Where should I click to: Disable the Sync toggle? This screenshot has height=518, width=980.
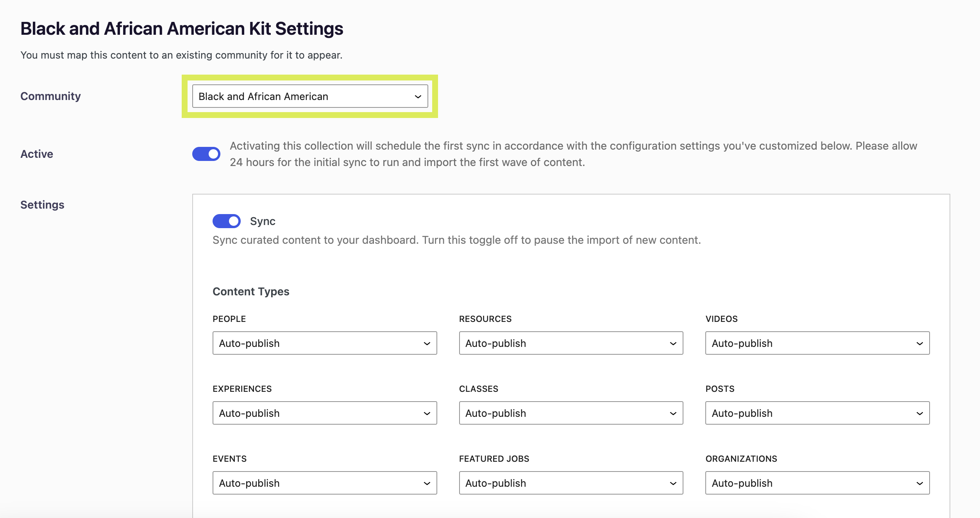227,221
